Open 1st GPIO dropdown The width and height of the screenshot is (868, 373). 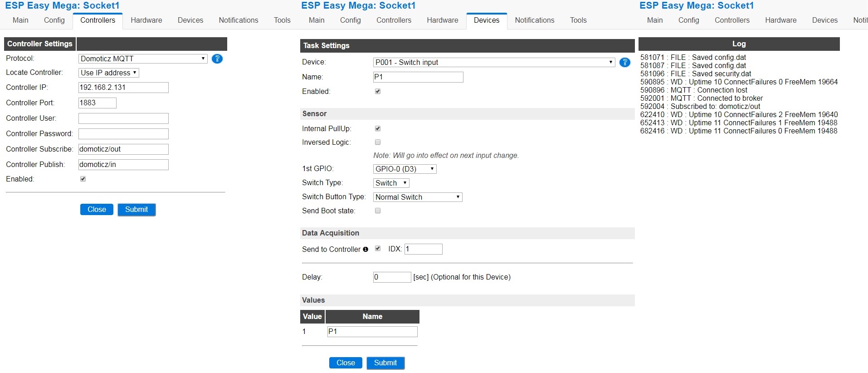[405, 169]
